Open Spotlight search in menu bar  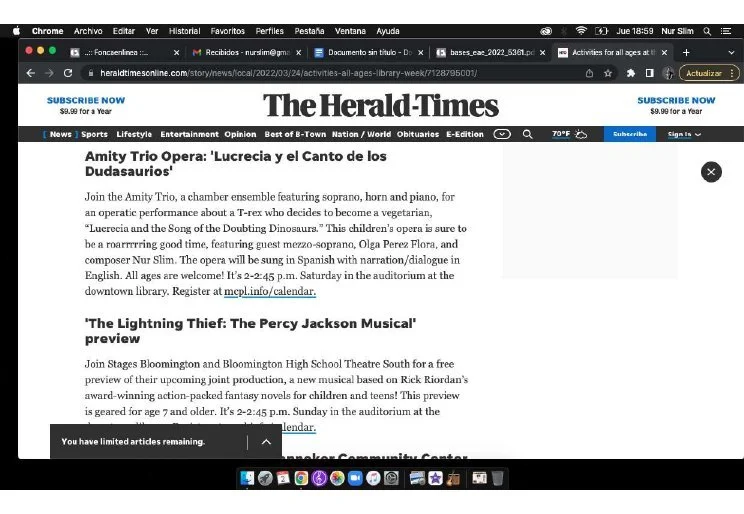(707, 31)
